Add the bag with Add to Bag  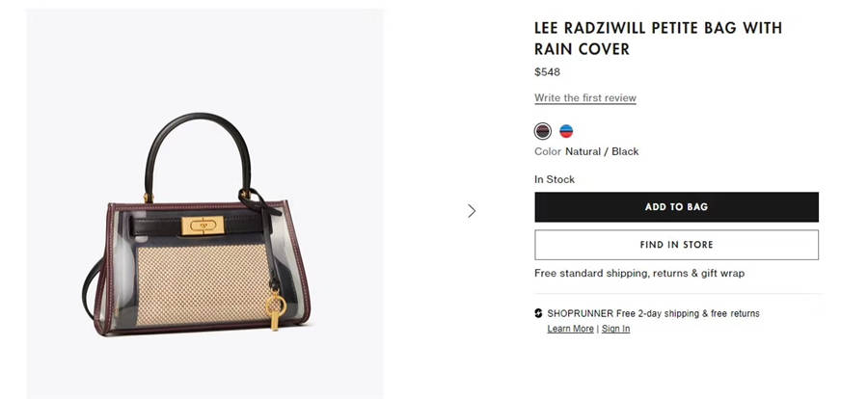pyautogui.click(x=676, y=207)
